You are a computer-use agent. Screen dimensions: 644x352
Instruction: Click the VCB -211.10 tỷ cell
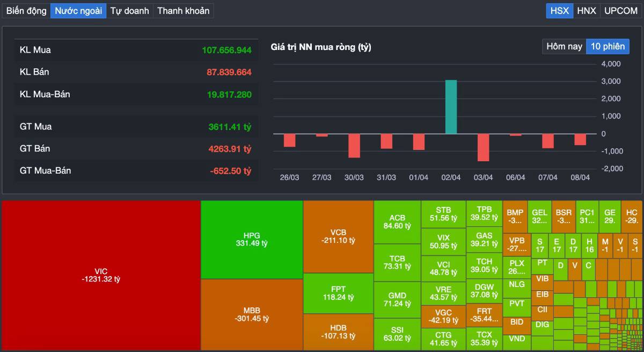point(338,236)
